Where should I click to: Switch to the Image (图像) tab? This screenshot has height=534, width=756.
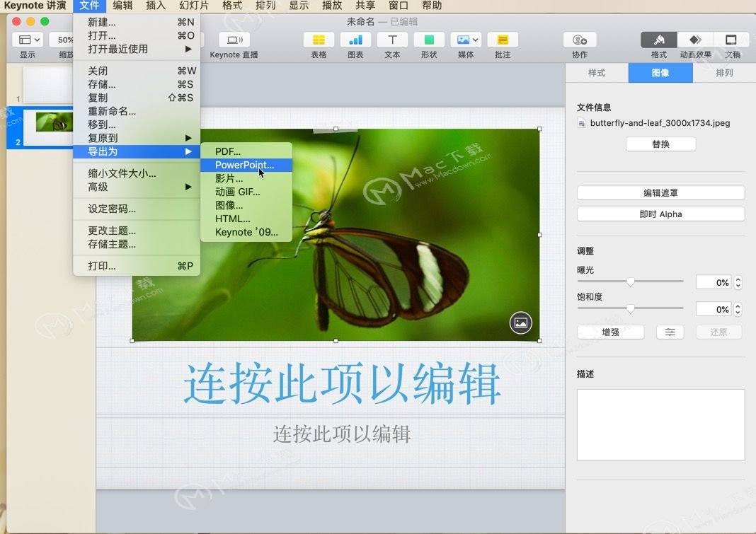pyautogui.click(x=660, y=73)
